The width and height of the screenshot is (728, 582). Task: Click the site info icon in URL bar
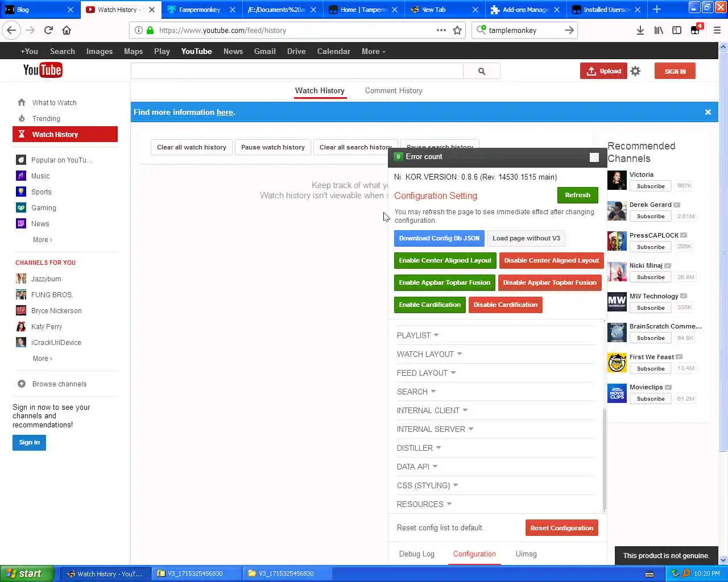(x=139, y=30)
